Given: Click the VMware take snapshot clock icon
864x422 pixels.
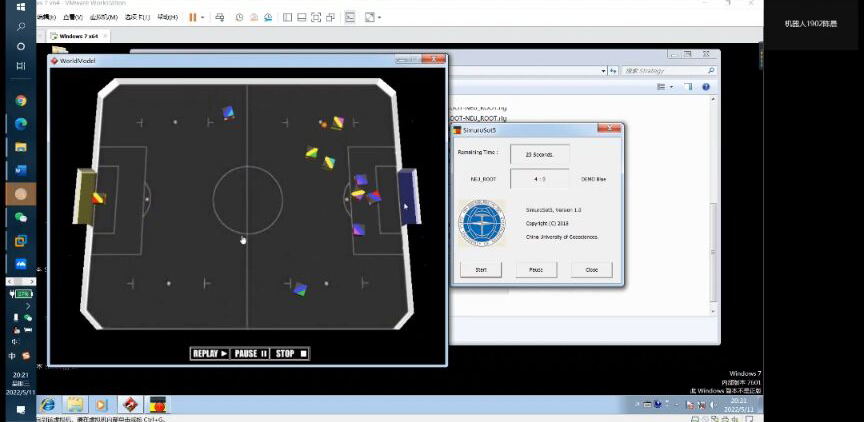Looking at the screenshot, I should point(238,17).
